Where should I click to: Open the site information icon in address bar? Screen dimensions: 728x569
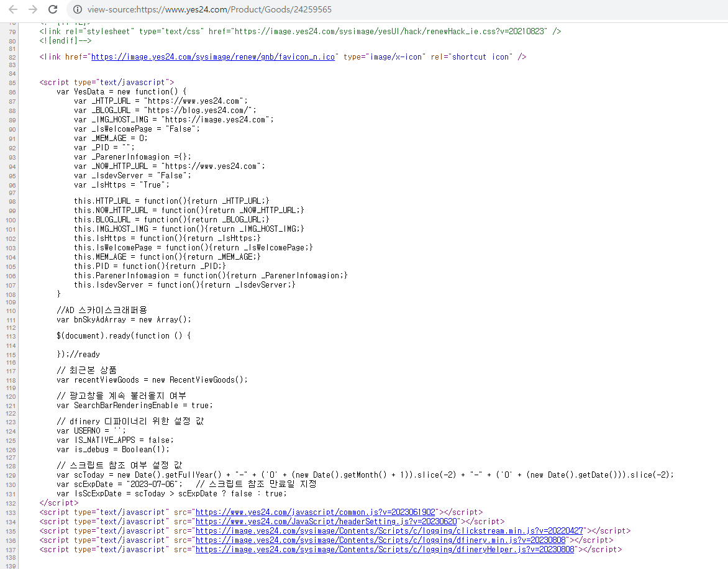tap(78, 9)
